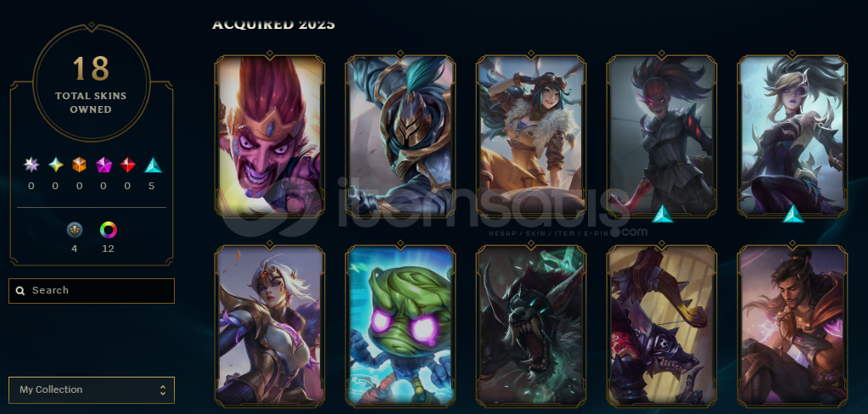The image size is (868, 414).
Task: Click the white Transcendent rarity gem icon
Action: click(x=31, y=165)
